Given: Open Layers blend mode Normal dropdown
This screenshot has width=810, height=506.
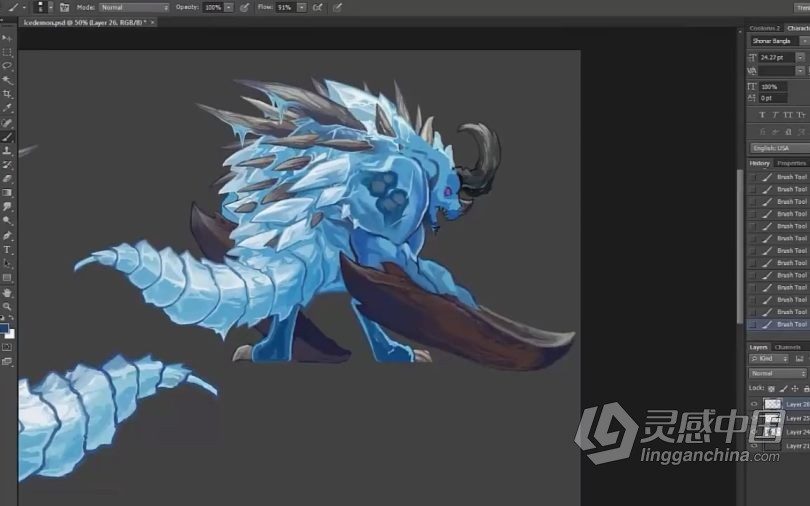Looking at the screenshot, I should pos(778,373).
